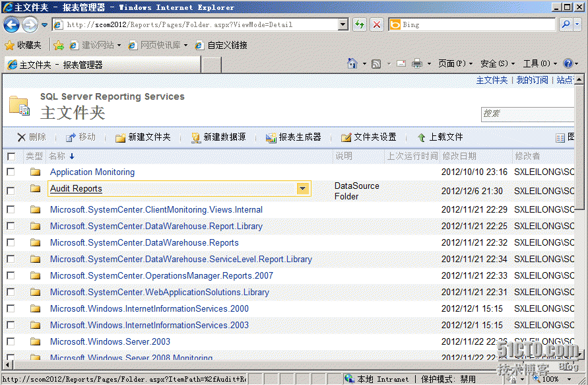Click the Favorites star icon
This screenshot has width=588, height=385.
pyautogui.click(x=9, y=46)
